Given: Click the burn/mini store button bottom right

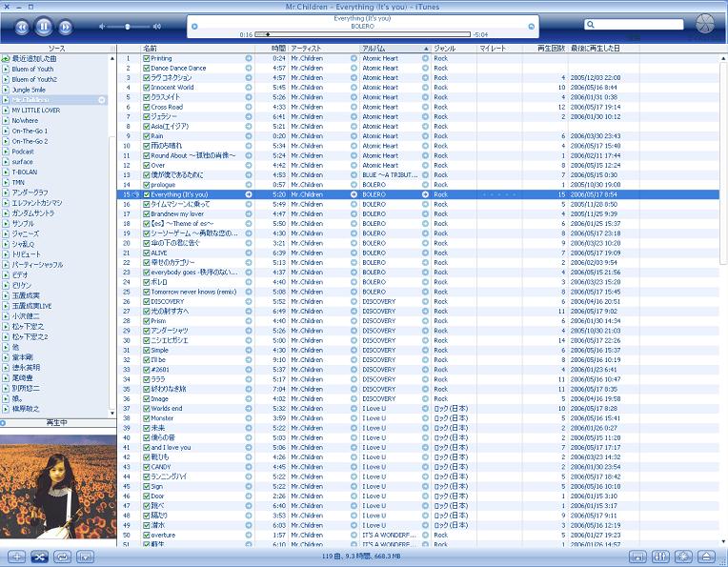Looking at the screenshot, I should tap(637, 557).
